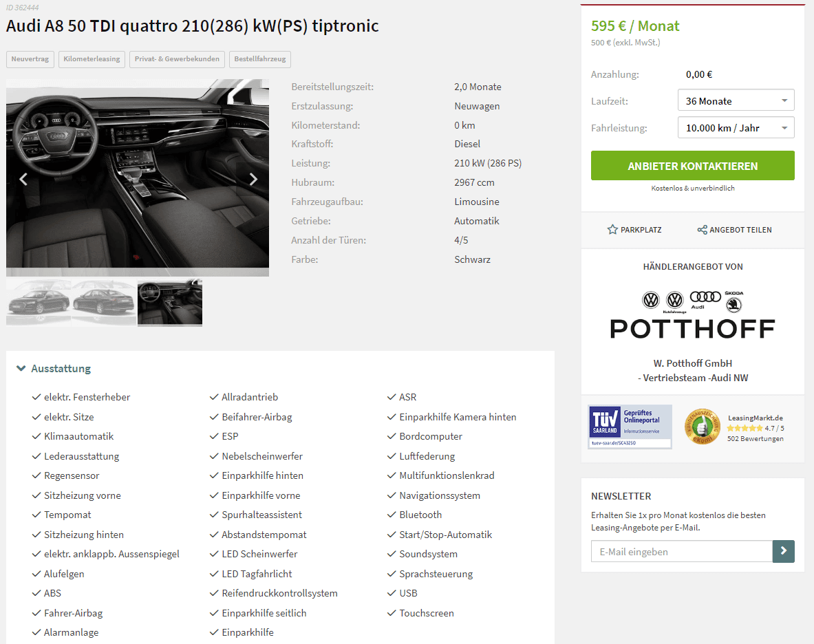The width and height of the screenshot is (814, 644).
Task: Click the Schwarz Farbe value
Action: coord(473,259)
